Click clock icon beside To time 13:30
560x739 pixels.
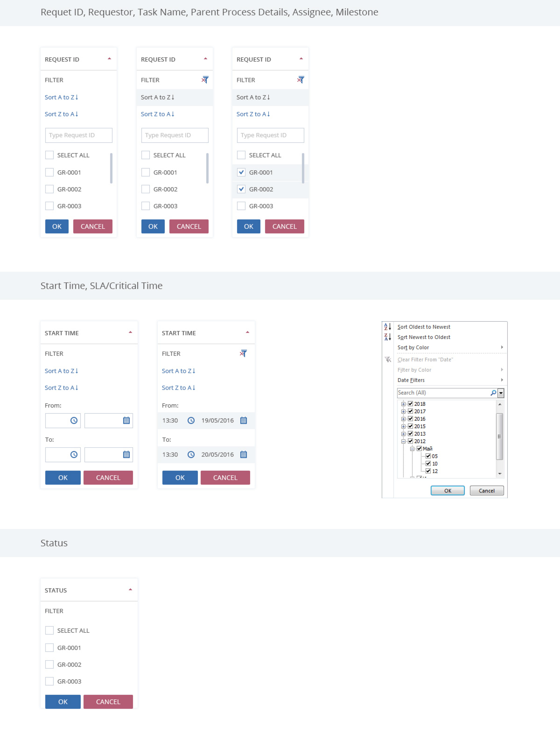[191, 455]
